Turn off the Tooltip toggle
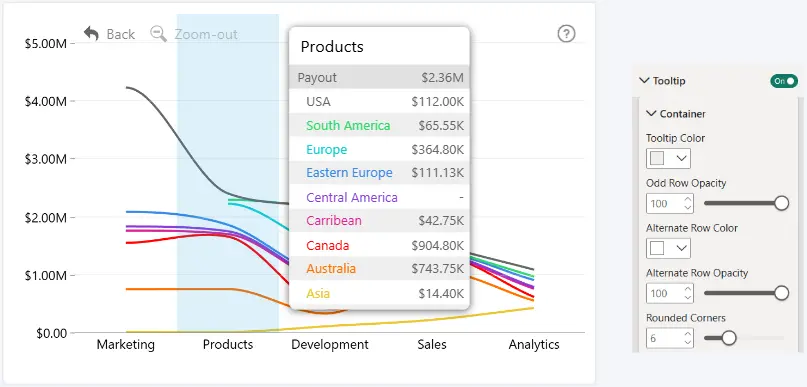The height and width of the screenshot is (387, 807). pos(784,81)
